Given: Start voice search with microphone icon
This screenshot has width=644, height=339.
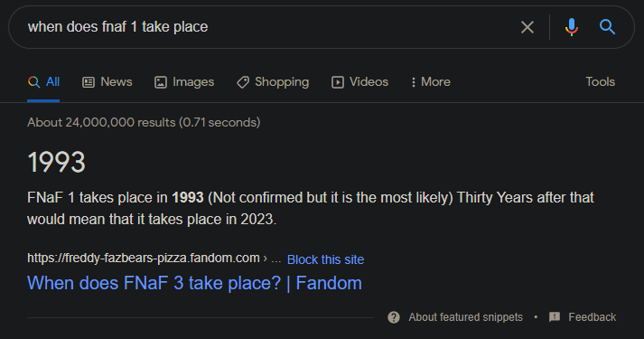Looking at the screenshot, I should point(572,27).
